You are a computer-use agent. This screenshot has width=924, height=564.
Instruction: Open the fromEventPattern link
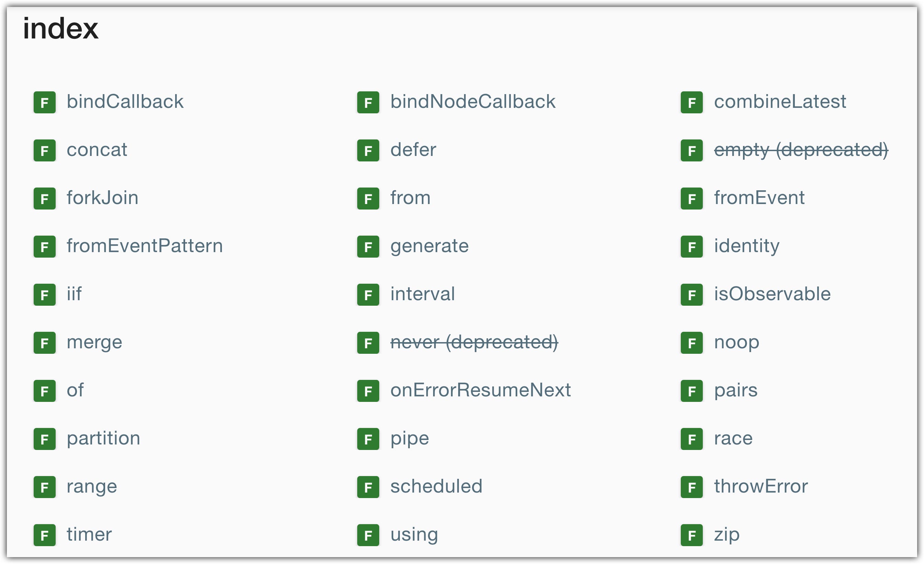pos(145,246)
